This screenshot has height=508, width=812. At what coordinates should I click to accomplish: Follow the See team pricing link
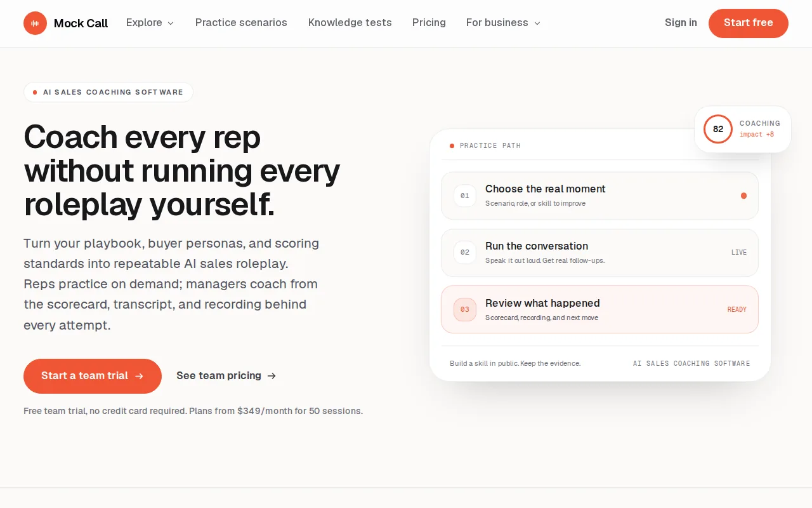tap(226, 376)
